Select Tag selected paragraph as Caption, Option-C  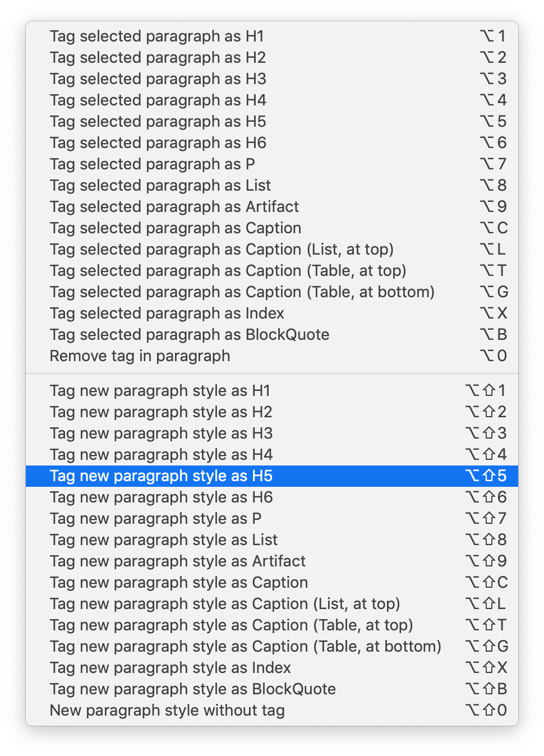(x=272, y=228)
